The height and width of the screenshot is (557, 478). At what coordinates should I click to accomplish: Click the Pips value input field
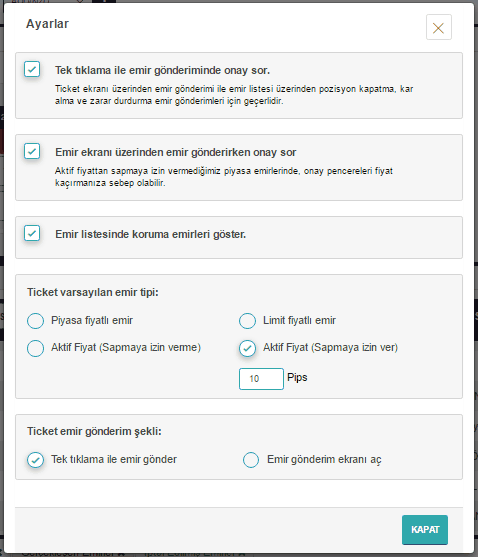[x=261, y=379]
